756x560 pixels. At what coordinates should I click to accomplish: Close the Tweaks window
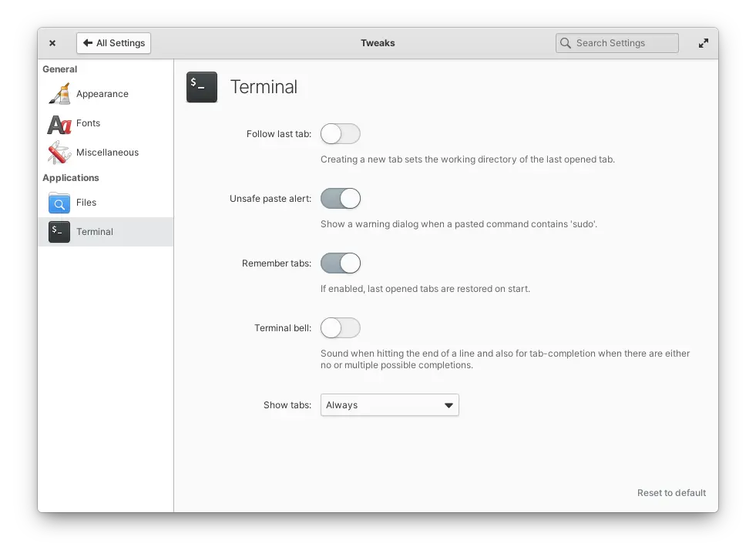tap(52, 43)
